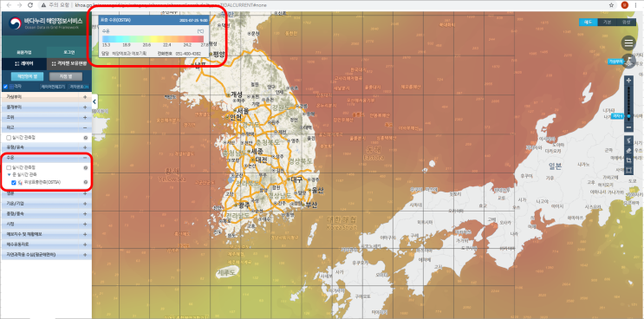Open settings gear for 수온 실시간 관측점
Screen dimensions: 644x319
(86, 168)
